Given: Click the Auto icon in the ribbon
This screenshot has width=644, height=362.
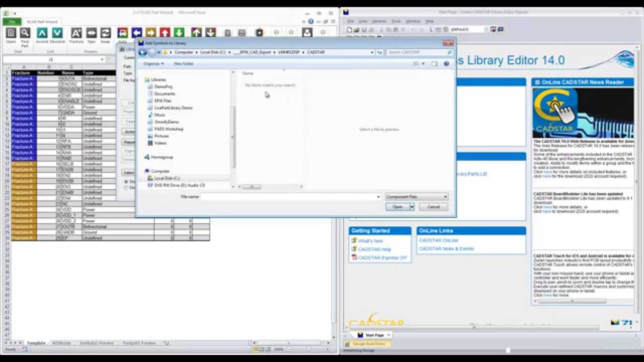Looking at the screenshot, I should pos(122,33).
